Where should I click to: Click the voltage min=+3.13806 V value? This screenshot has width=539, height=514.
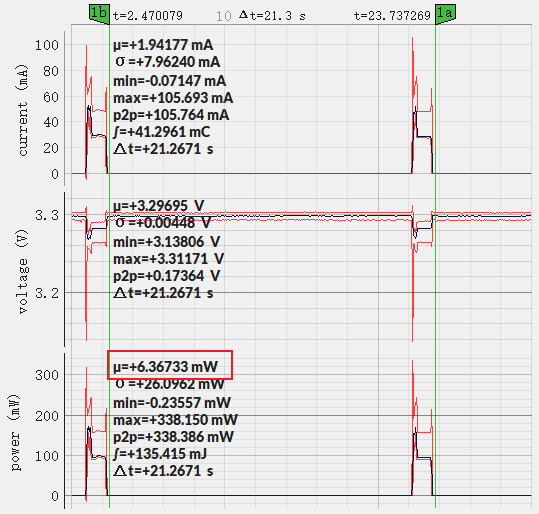[x=167, y=242]
